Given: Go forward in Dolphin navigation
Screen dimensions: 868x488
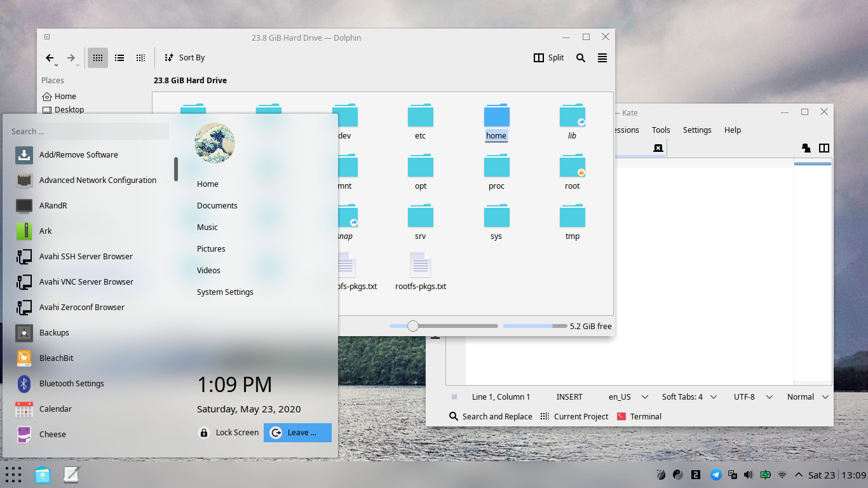Looking at the screenshot, I should [71, 58].
